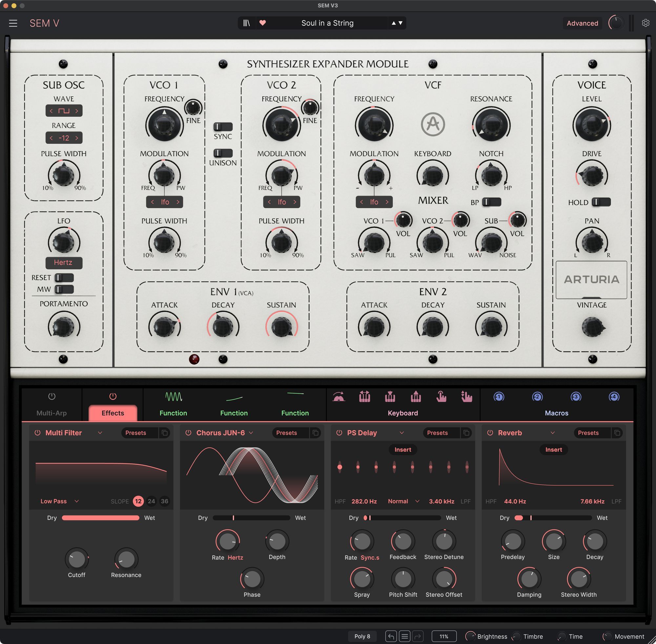Click the hamburger main menu icon

[13, 23]
